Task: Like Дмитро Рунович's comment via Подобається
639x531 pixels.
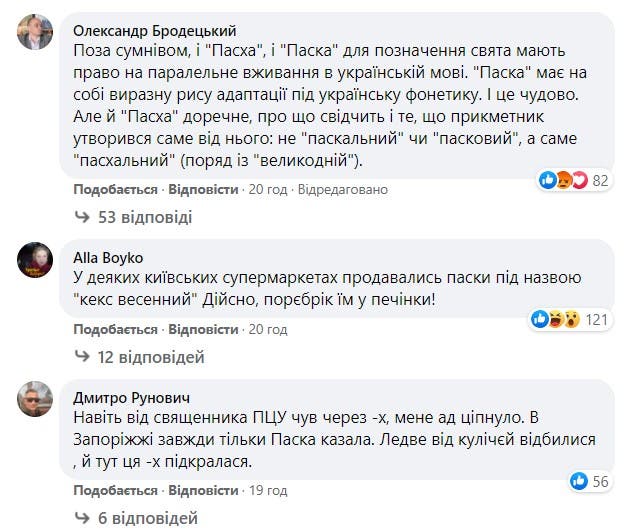Action: [x=115, y=490]
